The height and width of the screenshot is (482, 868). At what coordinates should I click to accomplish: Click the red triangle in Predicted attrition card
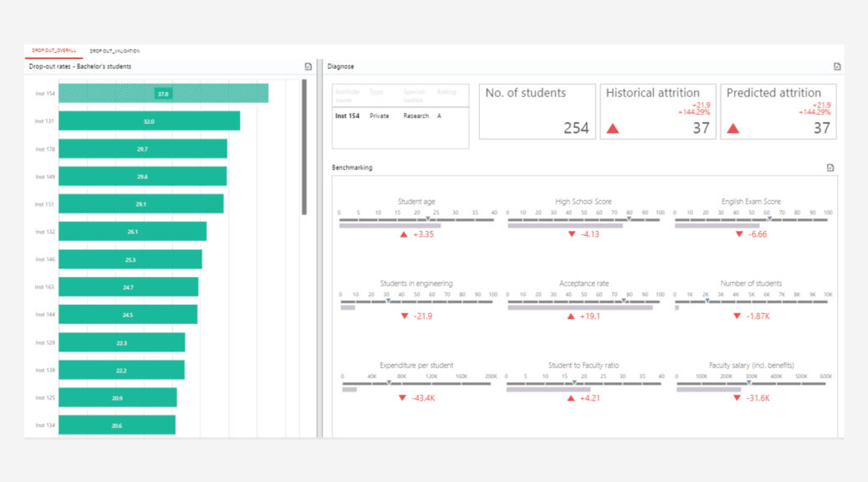point(733,126)
